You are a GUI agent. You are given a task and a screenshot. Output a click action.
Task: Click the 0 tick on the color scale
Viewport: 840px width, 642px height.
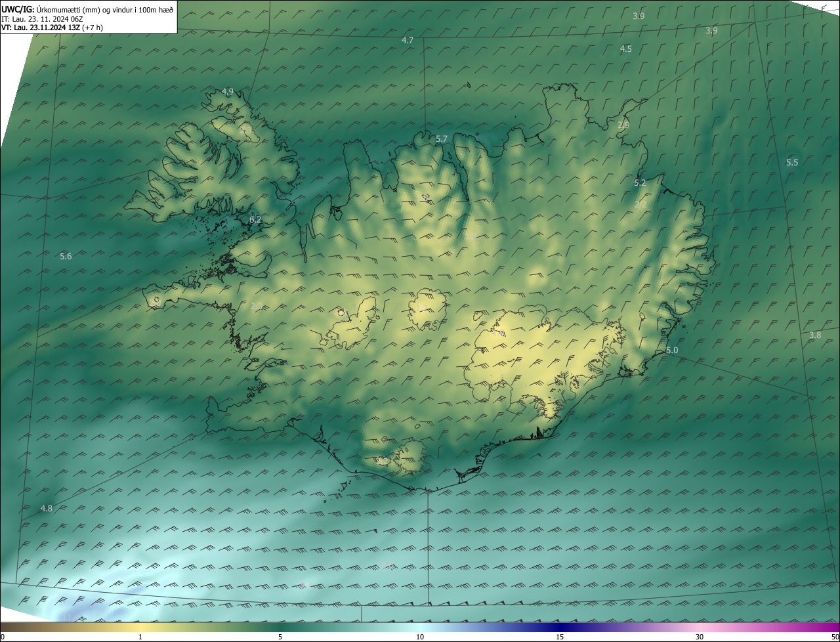coord(3,637)
